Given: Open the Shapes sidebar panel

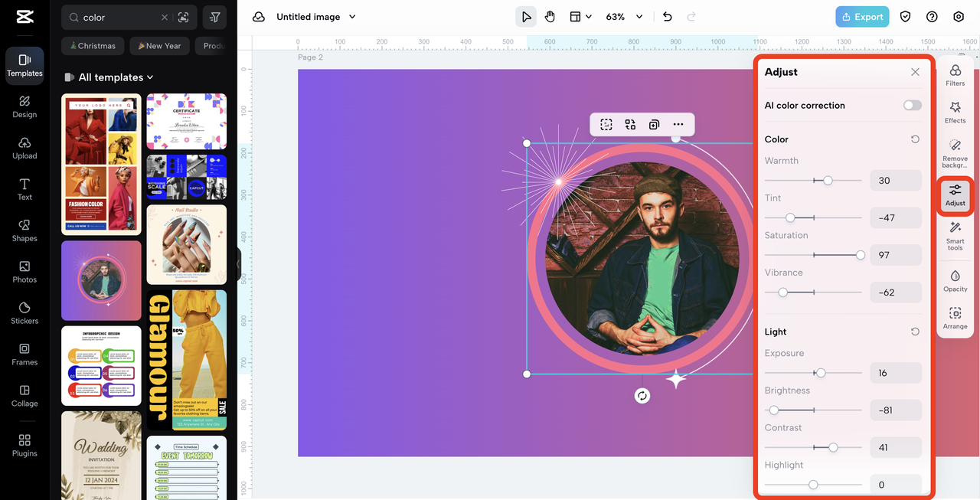Looking at the screenshot, I should pyautogui.click(x=24, y=230).
